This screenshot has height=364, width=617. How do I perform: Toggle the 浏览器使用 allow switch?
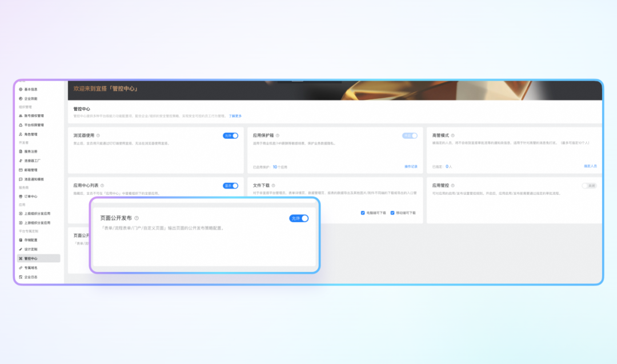[x=231, y=136]
